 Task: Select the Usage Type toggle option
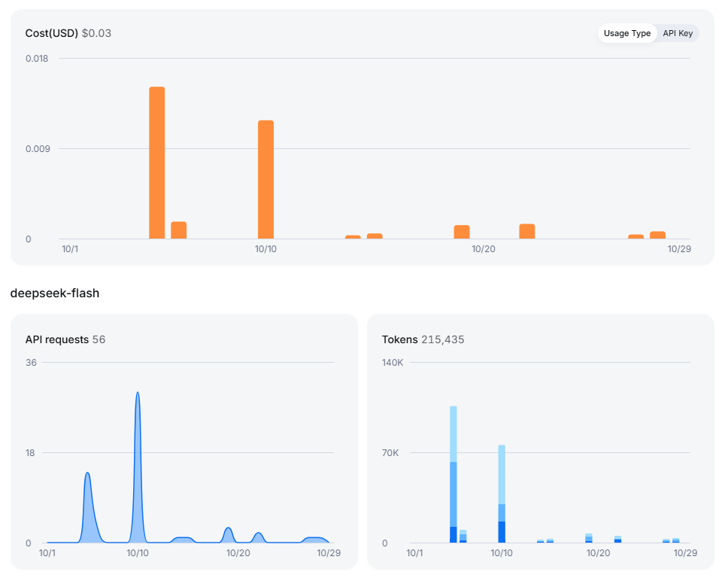[x=627, y=33]
